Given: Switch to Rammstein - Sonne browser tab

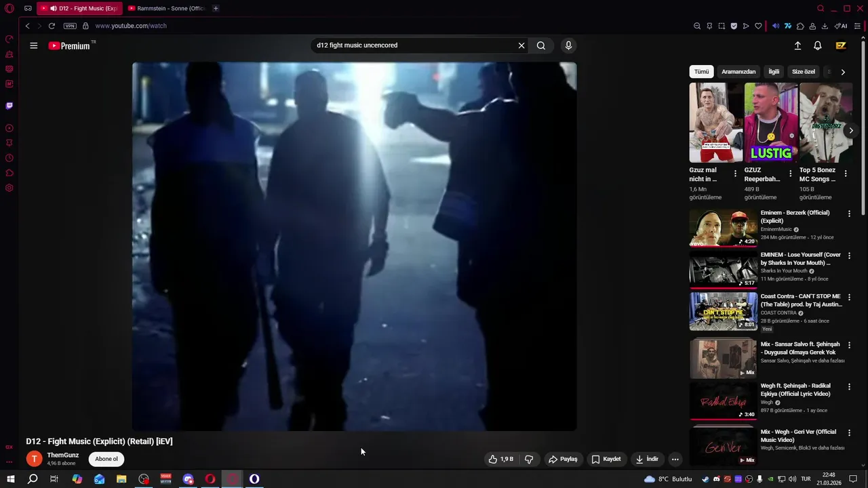Looking at the screenshot, I should tap(166, 8).
